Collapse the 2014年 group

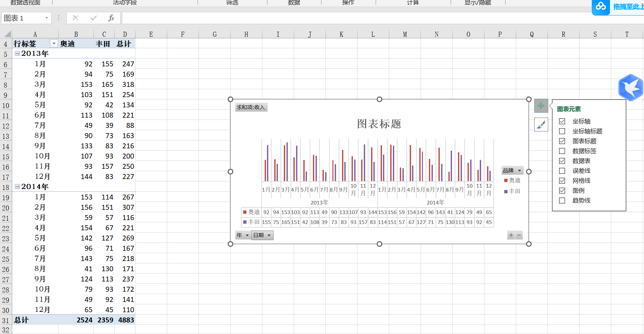tap(17, 186)
